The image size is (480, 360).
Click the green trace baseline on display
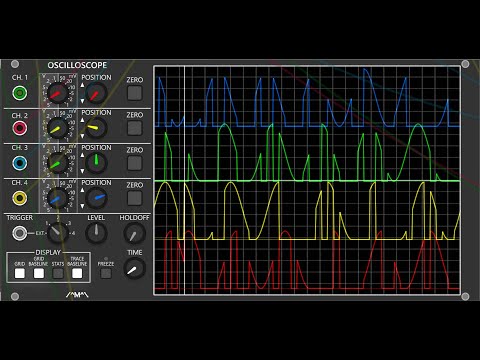tap(307, 181)
